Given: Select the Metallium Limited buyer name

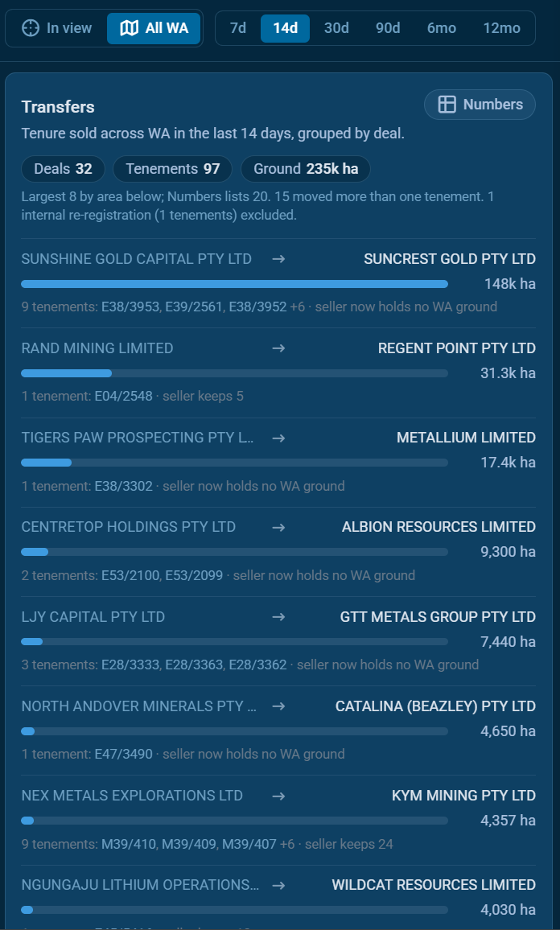Looking at the screenshot, I should pos(467,438).
